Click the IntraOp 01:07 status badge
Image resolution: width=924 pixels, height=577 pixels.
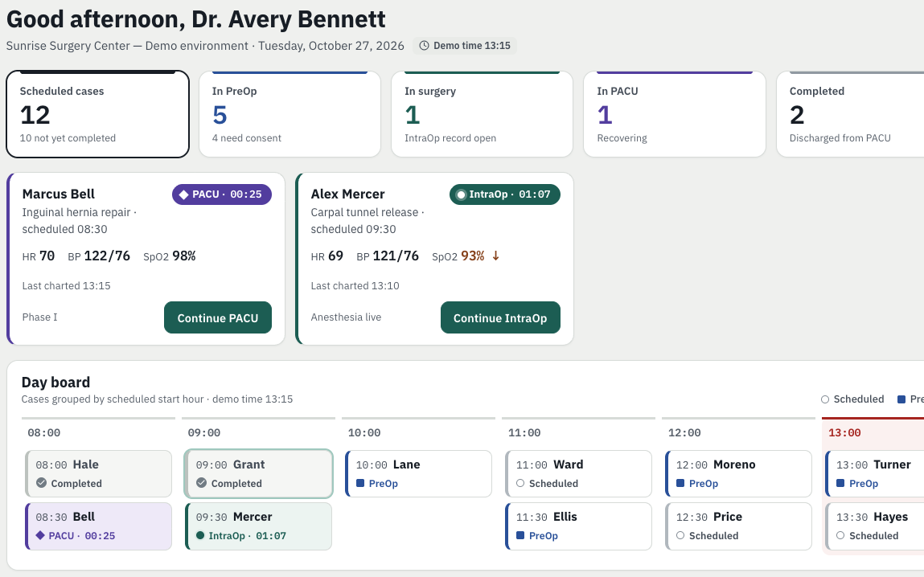point(504,194)
